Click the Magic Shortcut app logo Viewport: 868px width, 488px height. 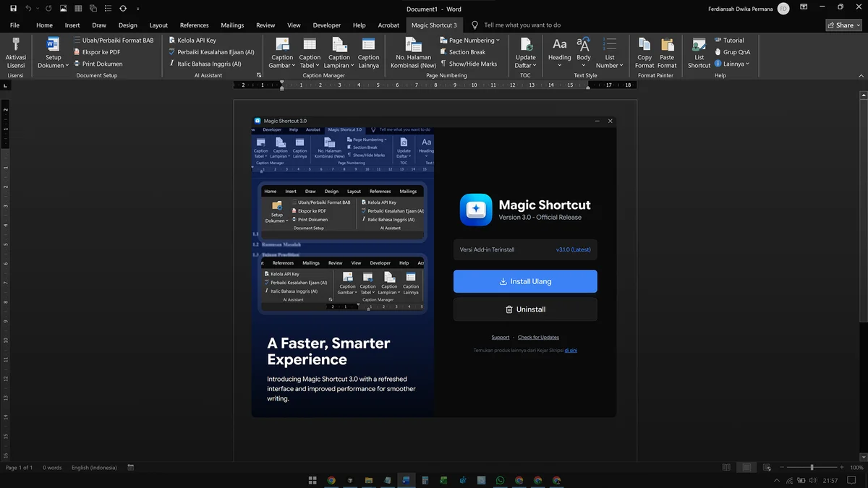pyautogui.click(x=476, y=210)
